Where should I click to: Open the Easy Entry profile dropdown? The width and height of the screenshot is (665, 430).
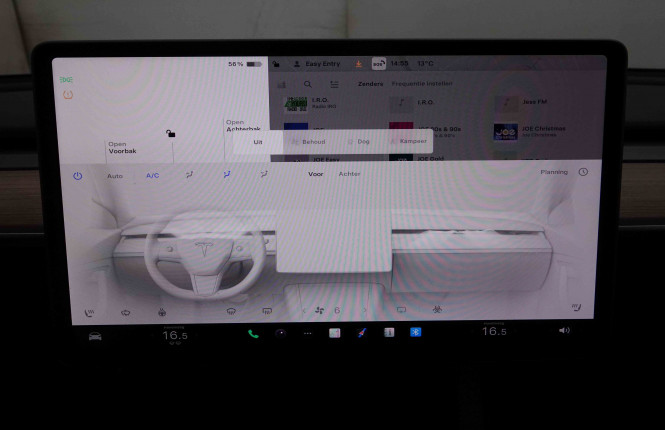click(x=324, y=63)
